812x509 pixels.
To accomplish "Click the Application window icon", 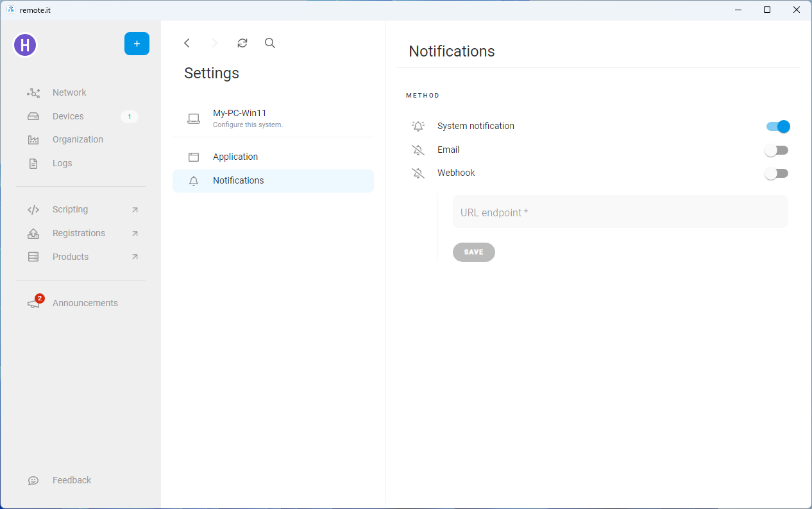I will pos(194,157).
